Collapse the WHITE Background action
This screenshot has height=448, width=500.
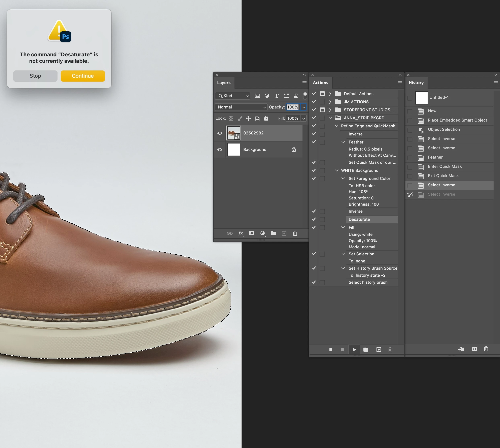[336, 170]
